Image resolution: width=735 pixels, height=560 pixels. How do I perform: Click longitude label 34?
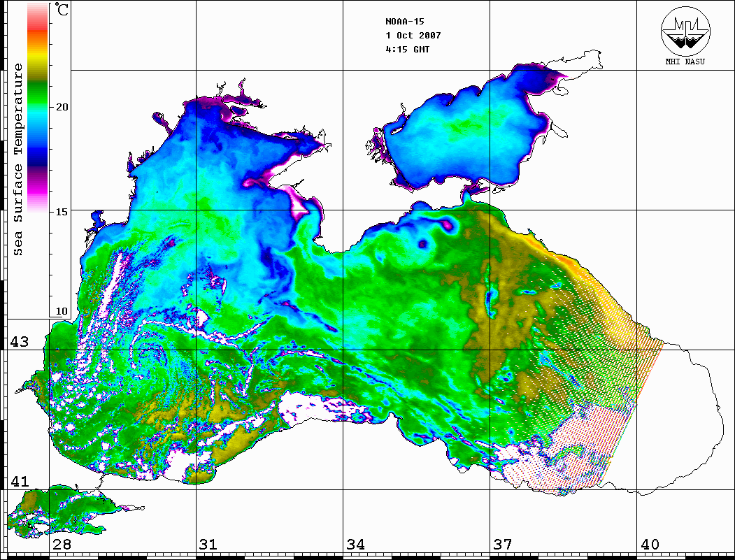tap(355, 544)
